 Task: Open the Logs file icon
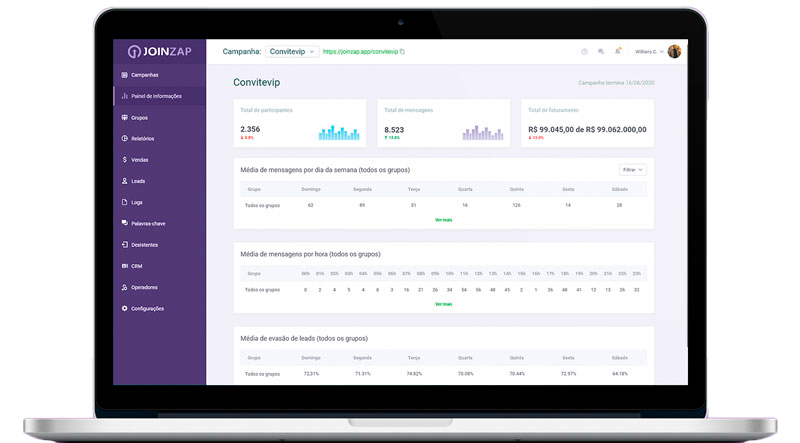click(x=124, y=202)
